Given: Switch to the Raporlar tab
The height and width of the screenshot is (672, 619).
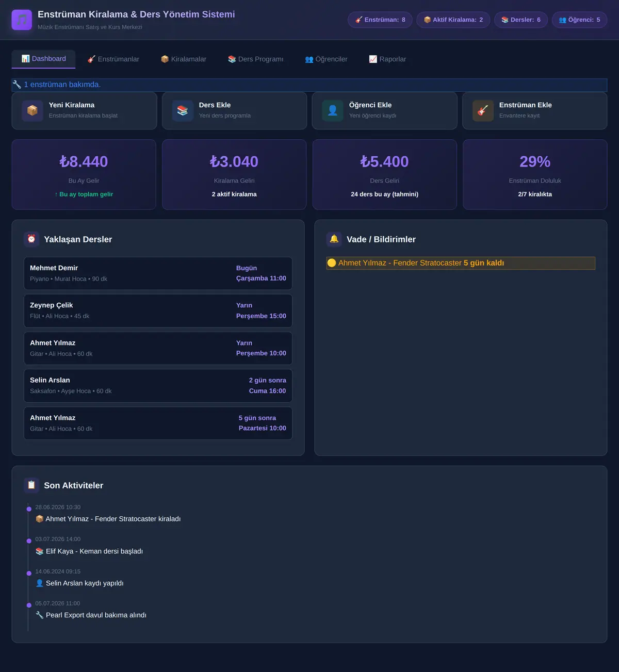Looking at the screenshot, I should (x=387, y=59).
